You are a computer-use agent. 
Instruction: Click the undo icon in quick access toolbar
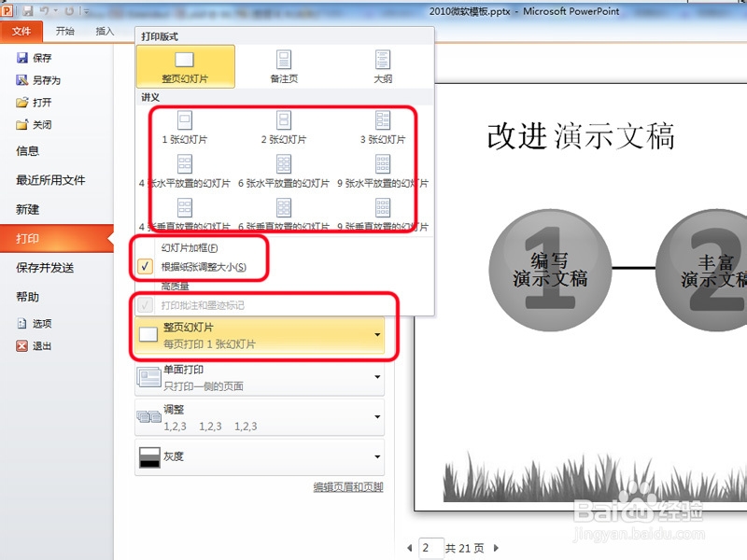[44, 10]
